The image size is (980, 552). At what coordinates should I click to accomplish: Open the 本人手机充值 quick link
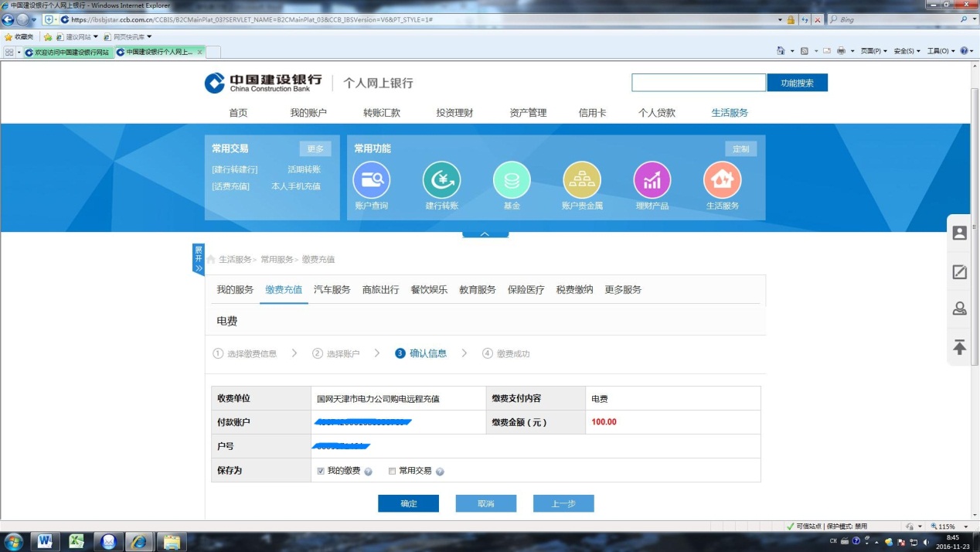click(295, 186)
